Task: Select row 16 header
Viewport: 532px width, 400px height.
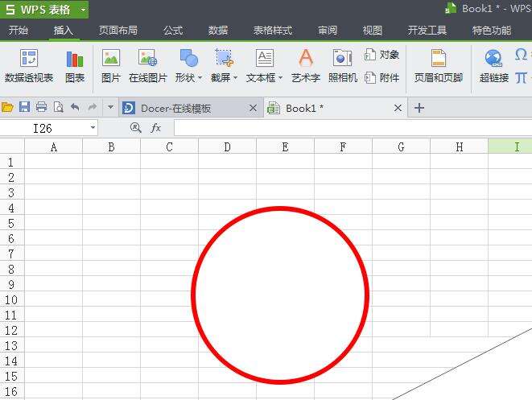Action: (x=12, y=391)
